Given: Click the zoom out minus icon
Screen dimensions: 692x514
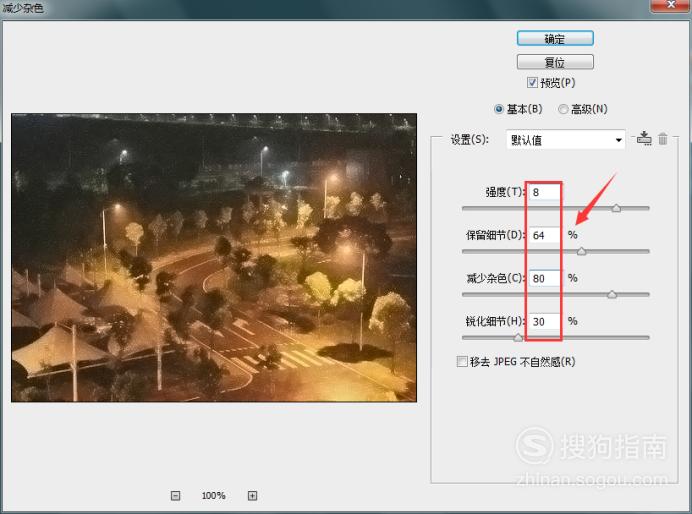Looking at the screenshot, I should (175, 495).
